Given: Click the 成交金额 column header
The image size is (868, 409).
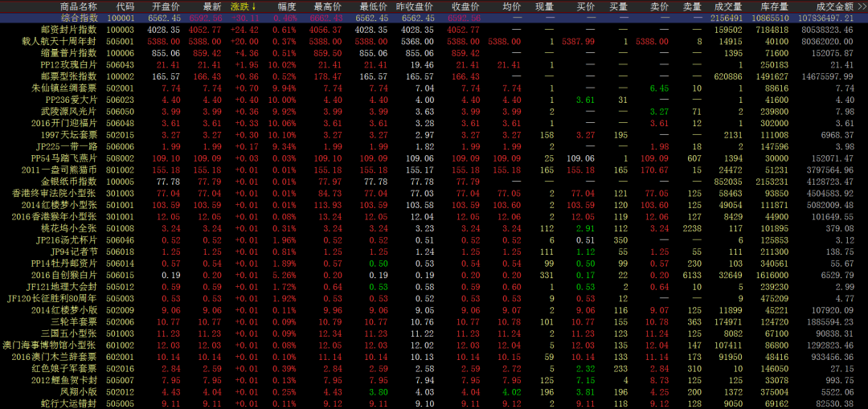Looking at the screenshot, I should [835, 6].
